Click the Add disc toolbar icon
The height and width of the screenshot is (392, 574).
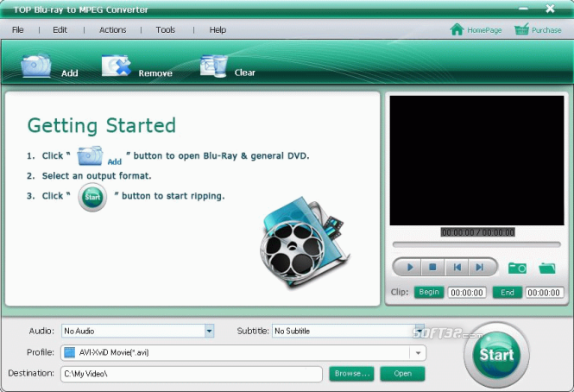pos(36,66)
